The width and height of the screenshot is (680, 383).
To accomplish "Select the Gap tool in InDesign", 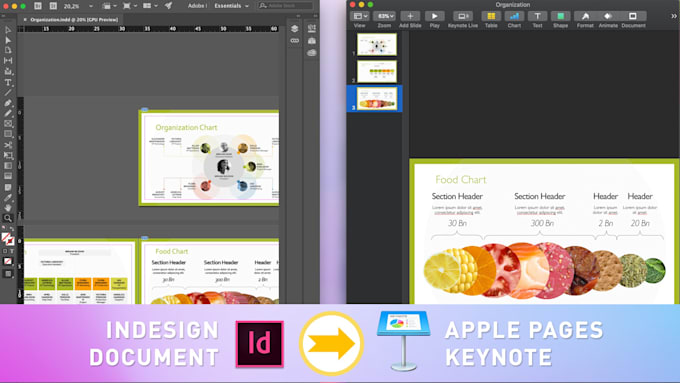I will tap(8, 61).
